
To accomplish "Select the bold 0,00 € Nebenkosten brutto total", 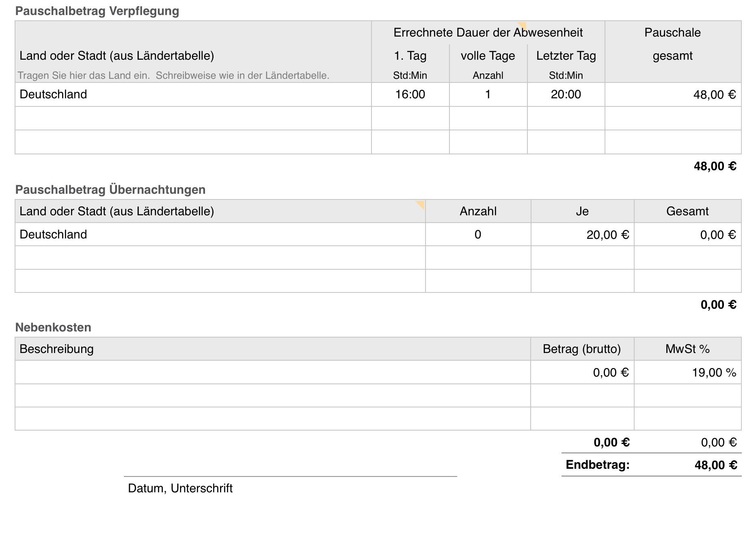I will click(611, 442).
